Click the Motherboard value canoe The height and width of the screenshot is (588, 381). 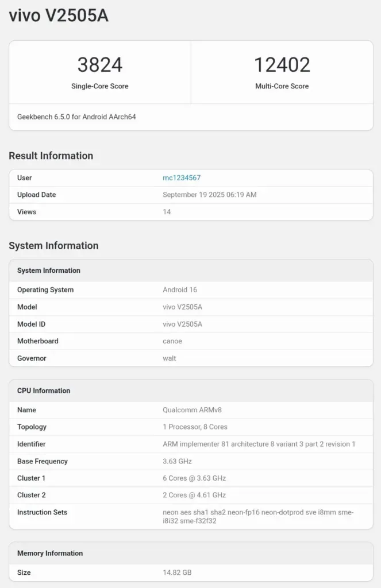point(172,341)
